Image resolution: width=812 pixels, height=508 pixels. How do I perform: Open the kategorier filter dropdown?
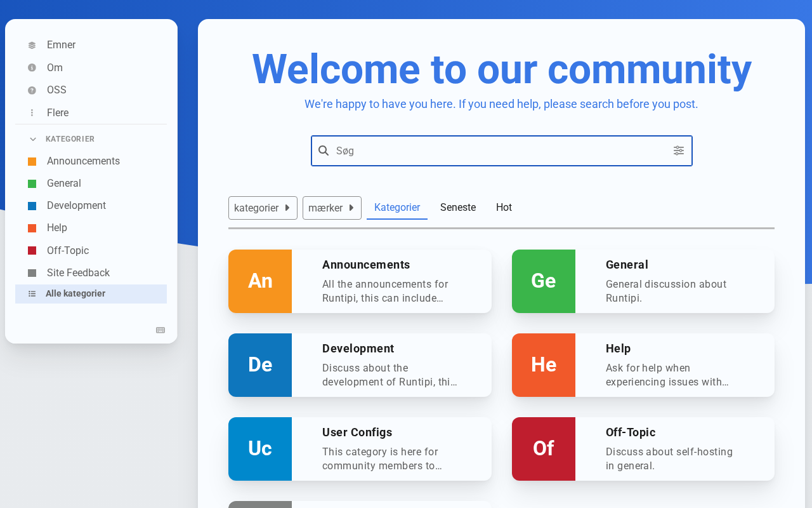click(263, 208)
